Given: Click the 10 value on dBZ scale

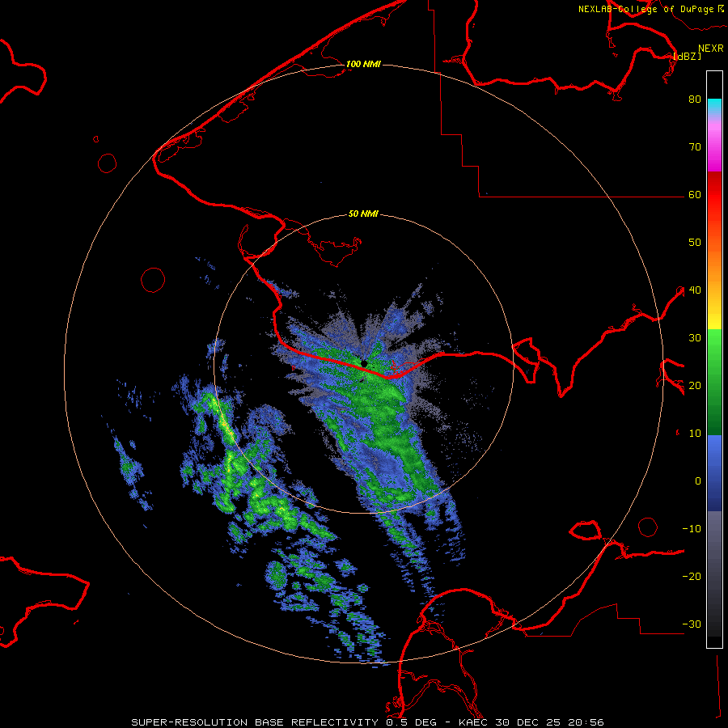Looking at the screenshot, I should [695, 434].
